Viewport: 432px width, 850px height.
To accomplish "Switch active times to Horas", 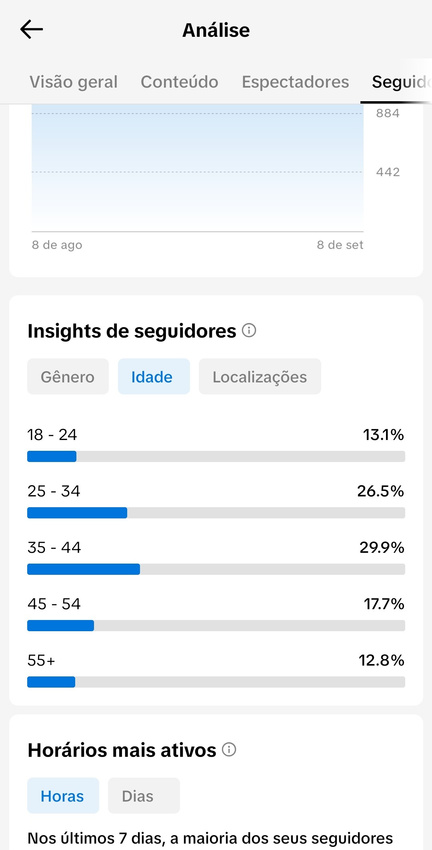I will [x=63, y=796].
